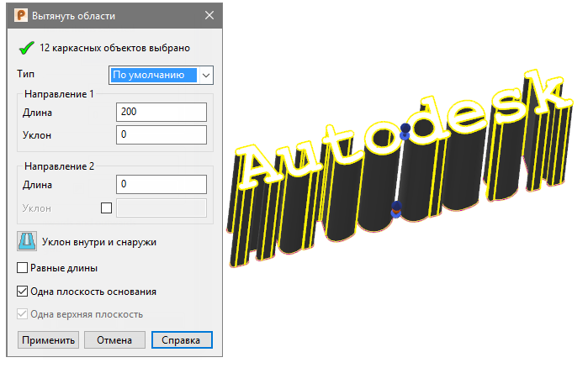This screenshot has height=368, width=588.
Task: Click the Уклон field of Направление 1
Action: click(162, 134)
